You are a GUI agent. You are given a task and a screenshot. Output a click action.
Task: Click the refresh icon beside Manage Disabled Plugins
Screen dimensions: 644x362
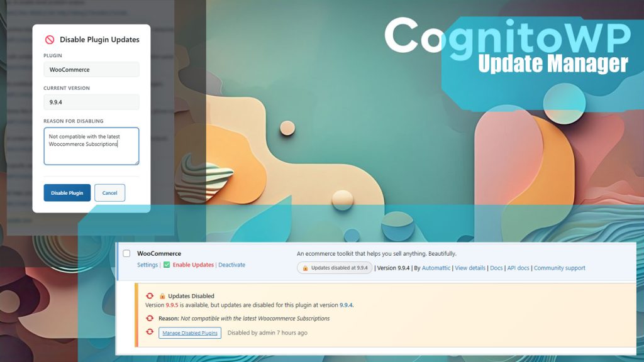(x=150, y=332)
